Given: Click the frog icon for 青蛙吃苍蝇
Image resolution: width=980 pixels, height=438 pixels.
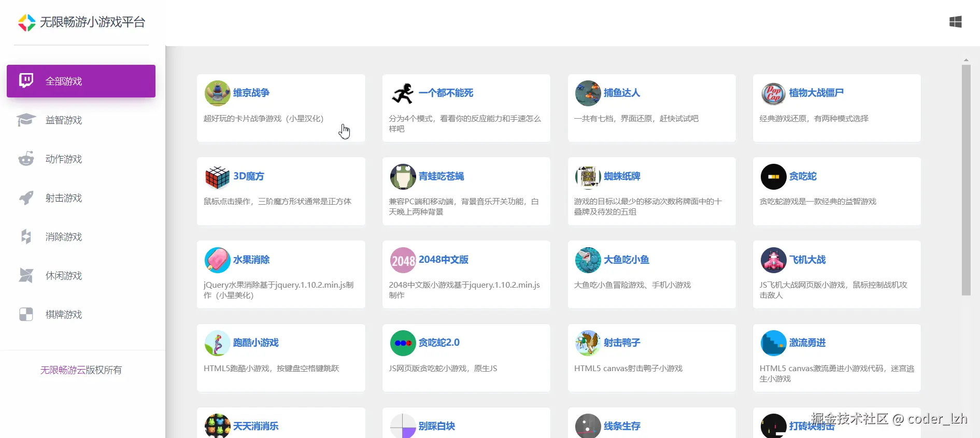Looking at the screenshot, I should click(x=403, y=177).
